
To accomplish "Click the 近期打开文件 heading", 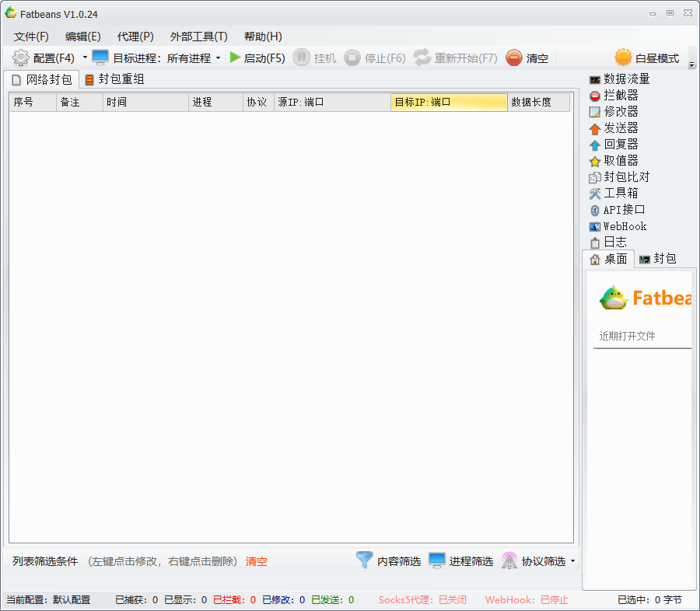I will [627, 336].
